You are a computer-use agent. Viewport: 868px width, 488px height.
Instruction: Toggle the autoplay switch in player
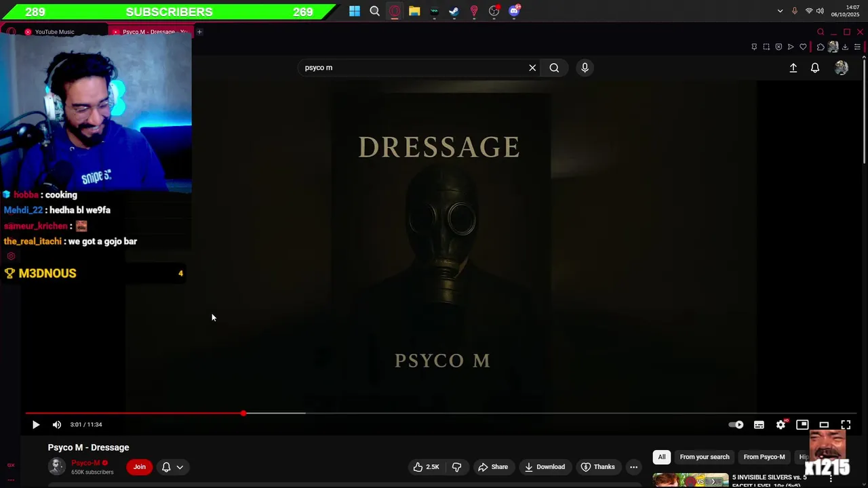(736, 425)
